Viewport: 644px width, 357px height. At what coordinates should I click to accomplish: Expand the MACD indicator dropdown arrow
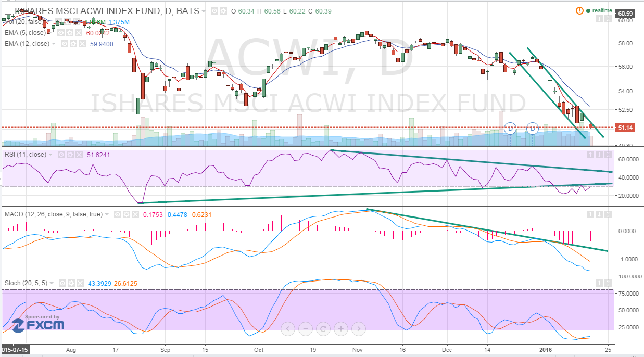click(106, 214)
